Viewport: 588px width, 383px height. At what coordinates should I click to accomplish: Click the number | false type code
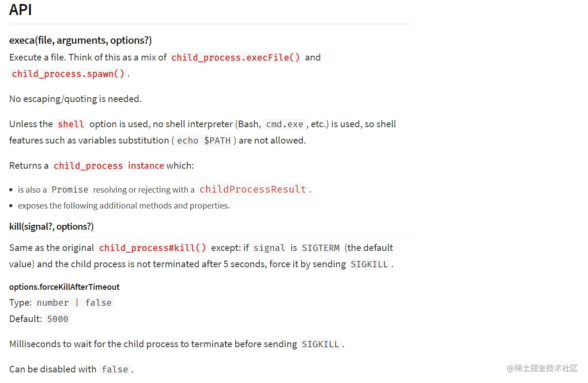click(x=74, y=303)
